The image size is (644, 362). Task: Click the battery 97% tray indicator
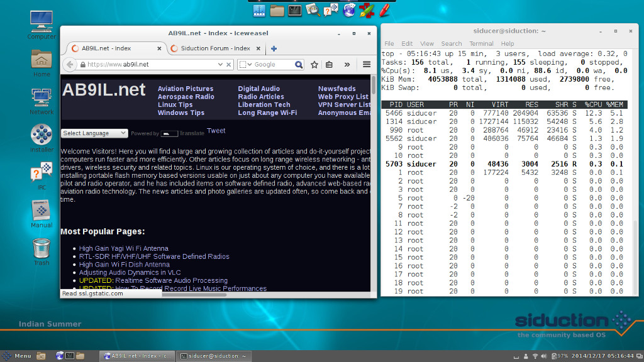[x=559, y=356]
